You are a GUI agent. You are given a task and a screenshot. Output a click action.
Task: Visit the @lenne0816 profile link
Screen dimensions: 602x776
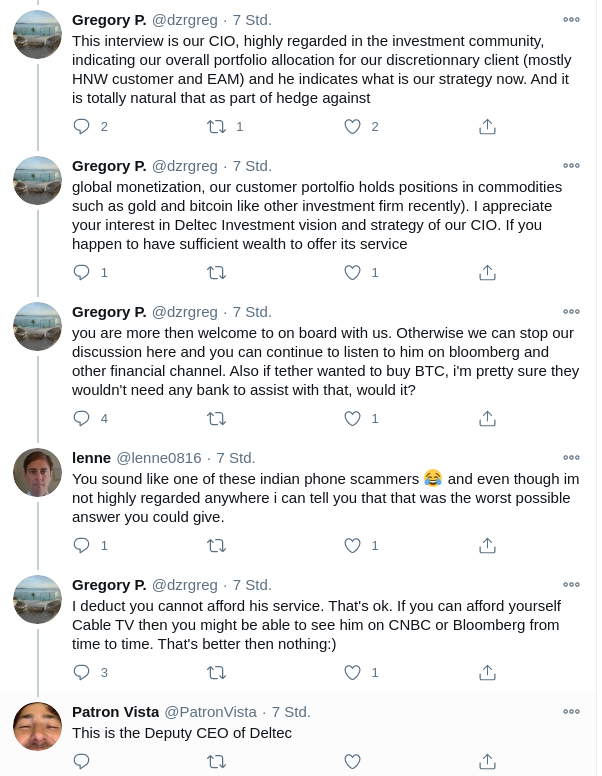coord(158,458)
